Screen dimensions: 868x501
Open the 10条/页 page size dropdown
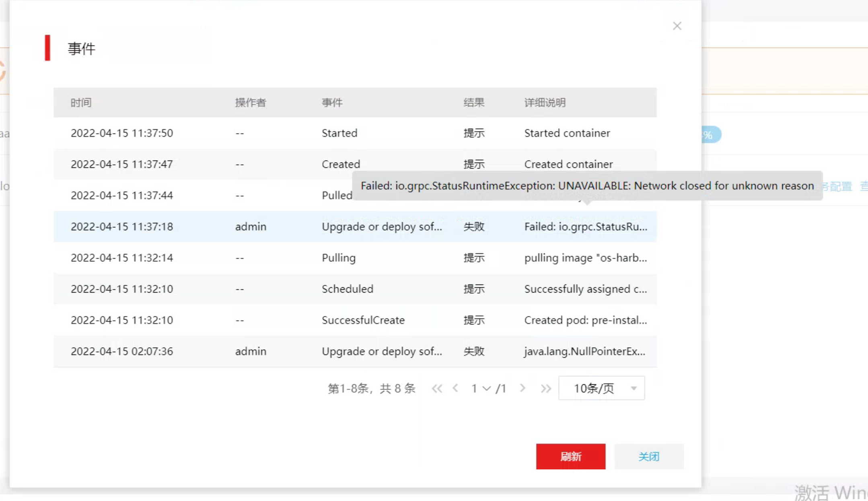(601, 388)
